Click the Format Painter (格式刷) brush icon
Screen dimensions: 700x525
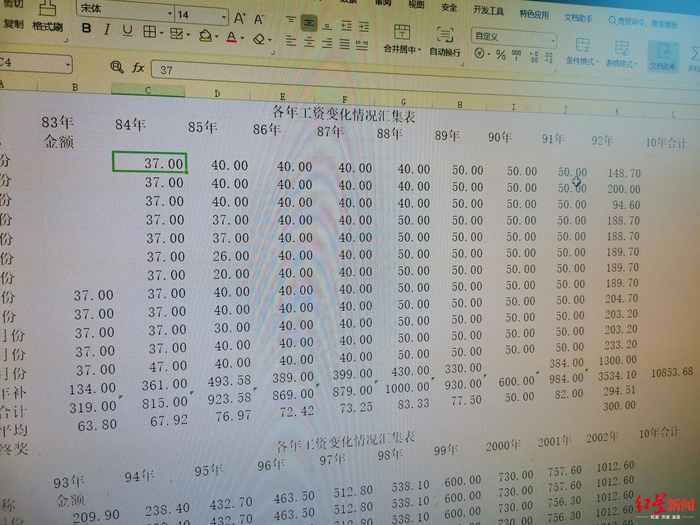[x=48, y=8]
